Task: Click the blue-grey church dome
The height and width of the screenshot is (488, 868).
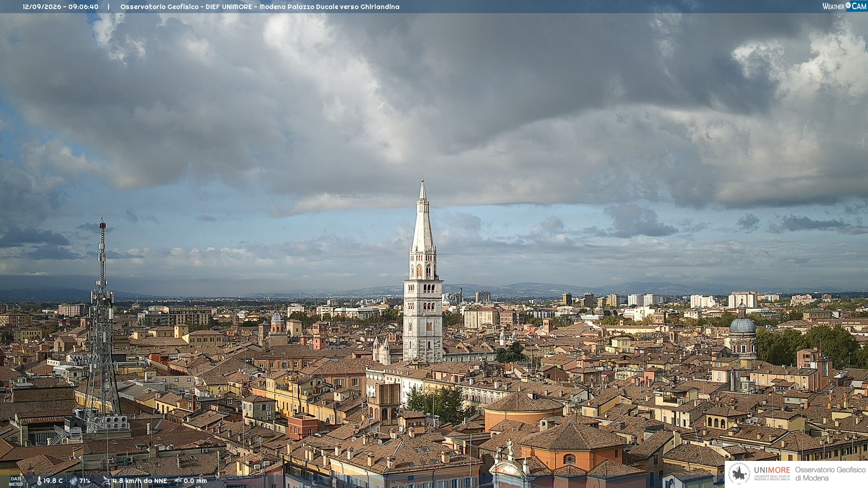Action: click(743, 325)
